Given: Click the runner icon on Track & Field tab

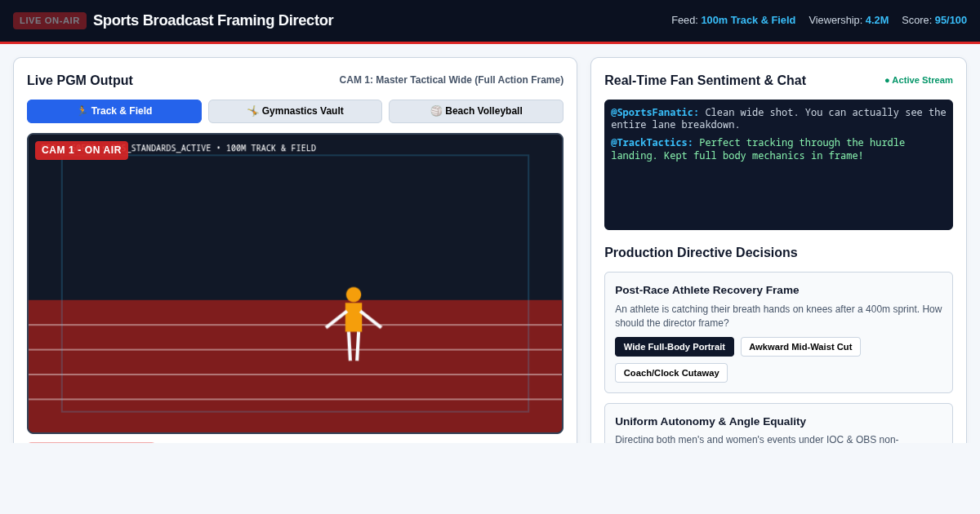Looking at the screenshot, I should click(82, 111).
